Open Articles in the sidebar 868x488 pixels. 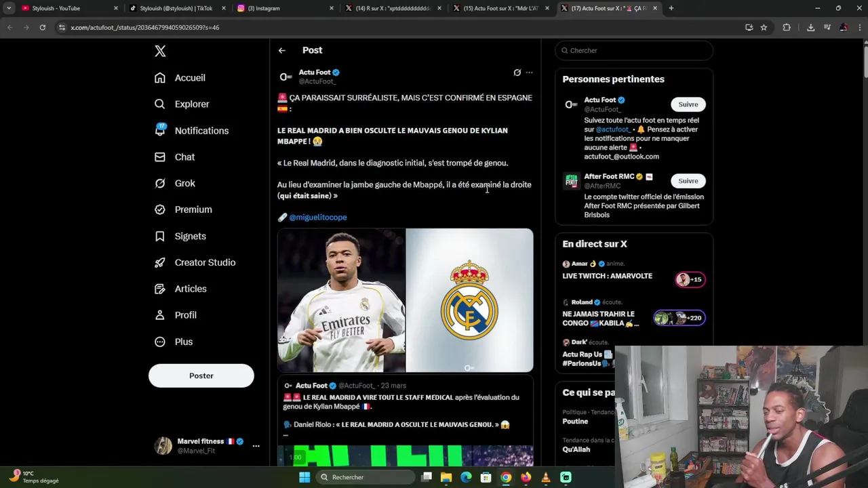click(x=180, y=289)
